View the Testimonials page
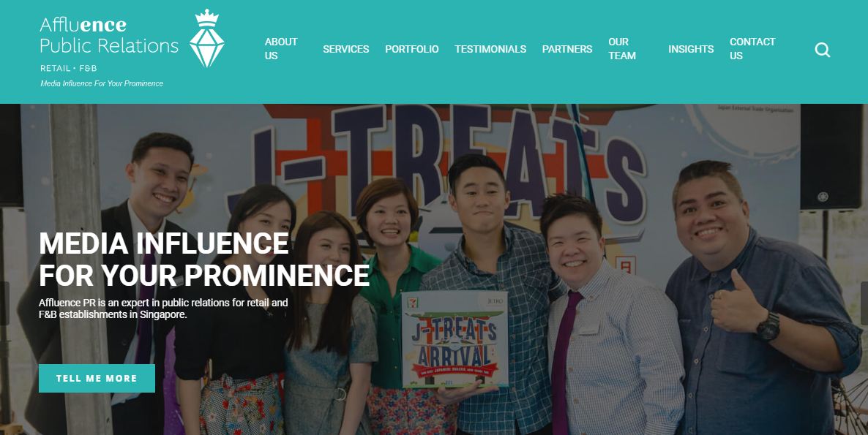 [x=490, y=49]
